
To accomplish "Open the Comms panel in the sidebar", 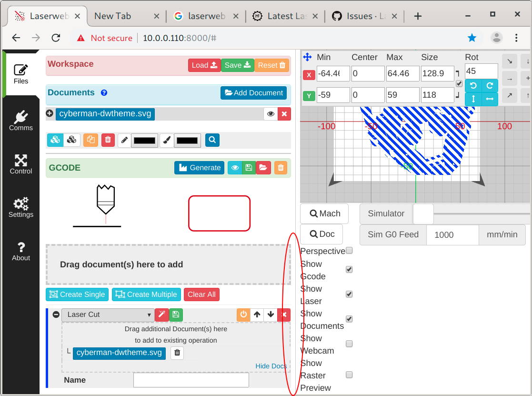I will [x=20, y=120].
